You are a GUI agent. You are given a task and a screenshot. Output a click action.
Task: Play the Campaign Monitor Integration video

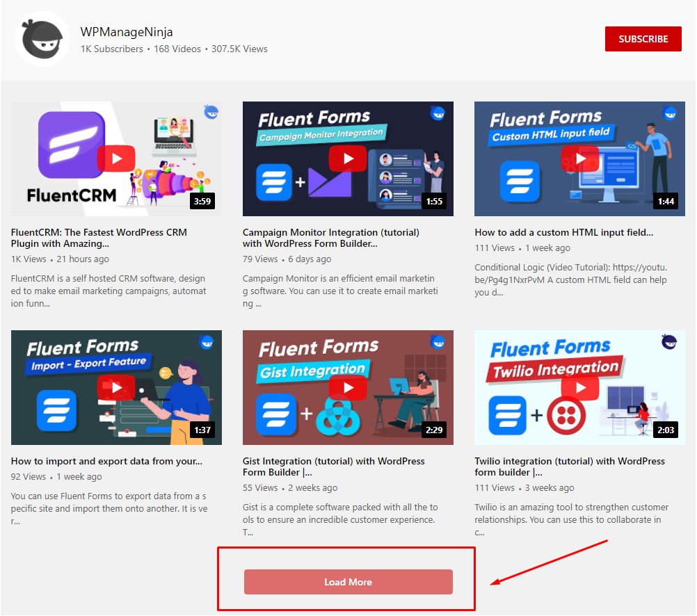click(348, 159)
